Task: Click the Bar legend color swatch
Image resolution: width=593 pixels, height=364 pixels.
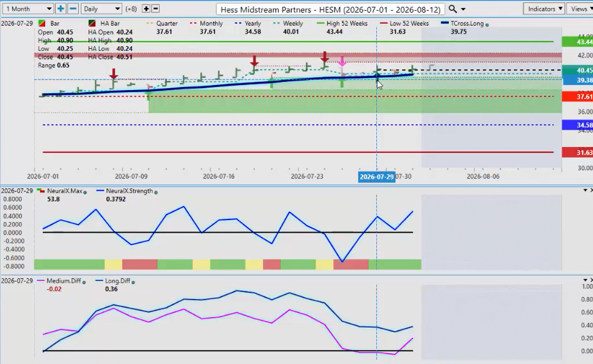Action: coord(41,23)
